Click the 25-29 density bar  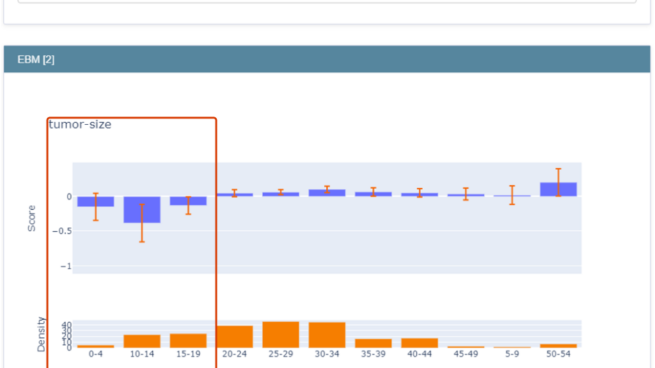pyautogui.click(x=281, y=335)
